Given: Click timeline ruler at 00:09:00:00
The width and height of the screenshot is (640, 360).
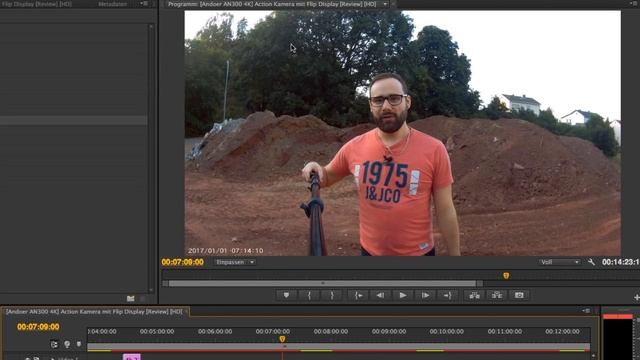Looking at the screenshot, I should coord(389,331).
